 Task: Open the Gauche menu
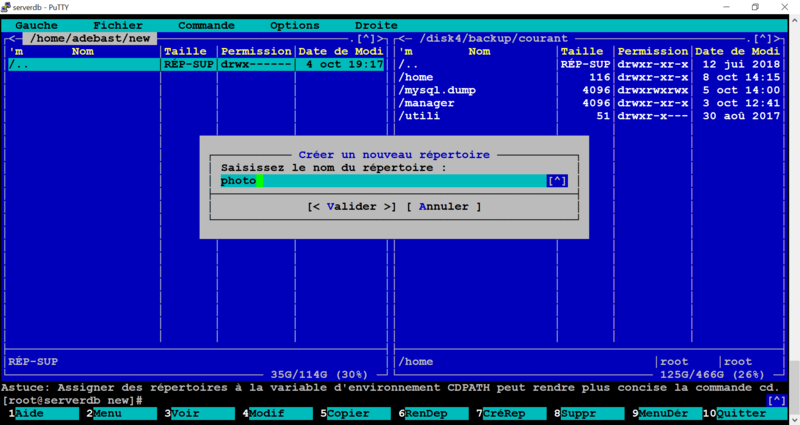36,26
